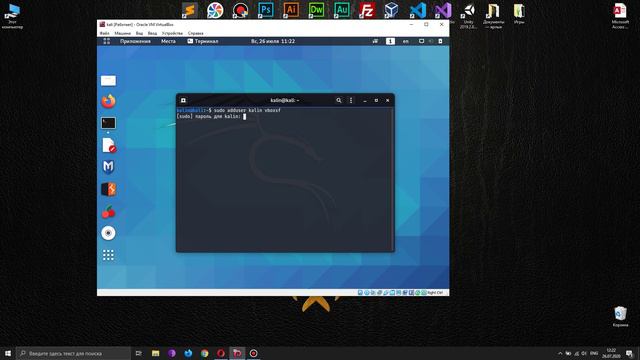Click the sudo password prompt line in terminal
640x360 pixels.
pyautogui.click(x=211, y=117)
